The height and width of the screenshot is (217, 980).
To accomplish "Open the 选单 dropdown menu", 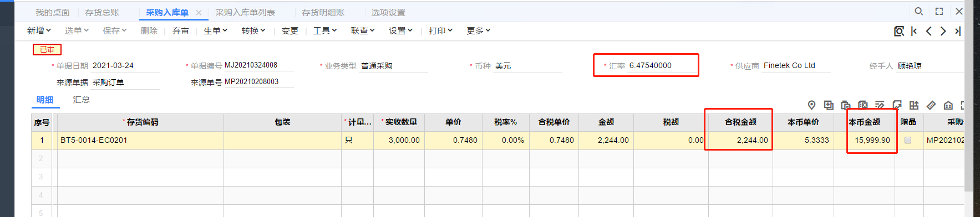I will (x=77, y=31).
